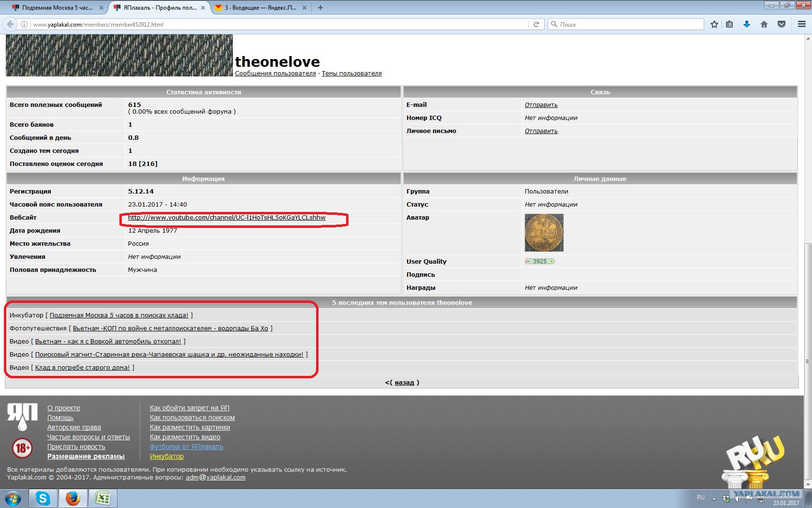Screen dimensions: 812x508
Task: Open 'Сообщения пользователя' link
Action: point(275,74)
